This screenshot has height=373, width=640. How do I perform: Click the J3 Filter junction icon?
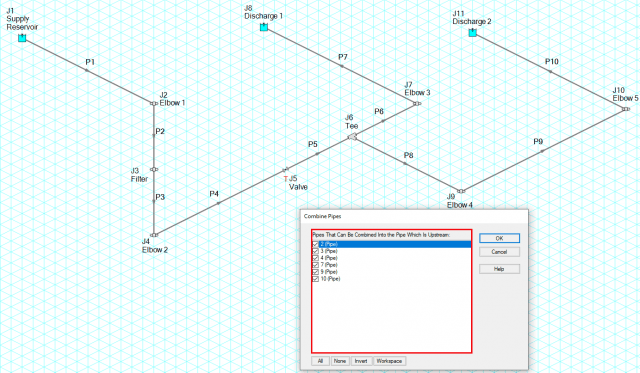154,169
